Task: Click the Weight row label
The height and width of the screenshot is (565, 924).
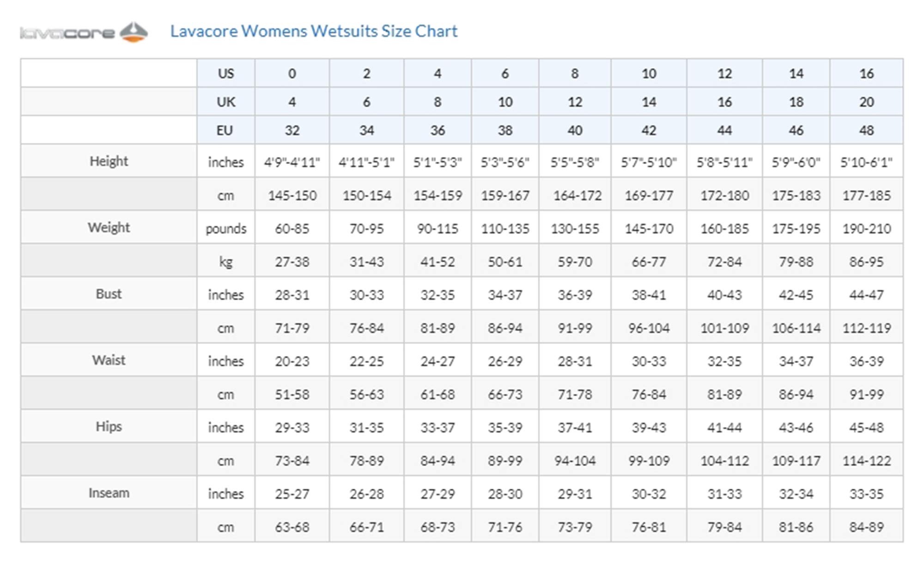Action: click(x=109, y=227)
